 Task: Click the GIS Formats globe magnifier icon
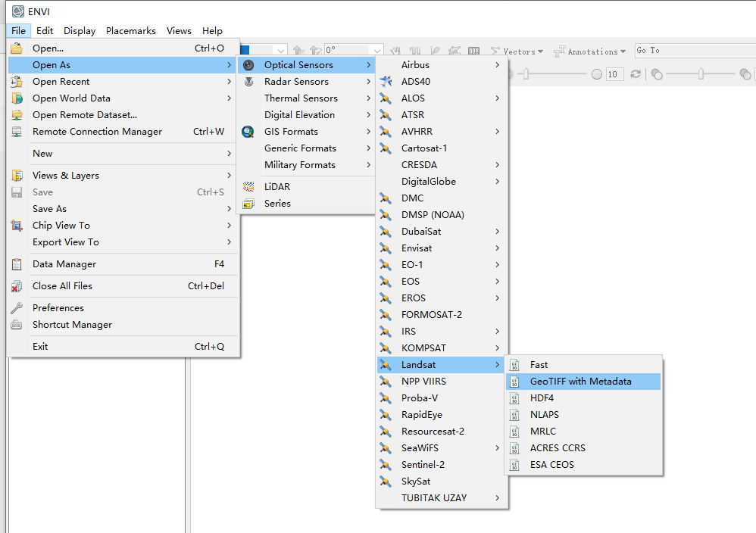(x=248, y=132)
